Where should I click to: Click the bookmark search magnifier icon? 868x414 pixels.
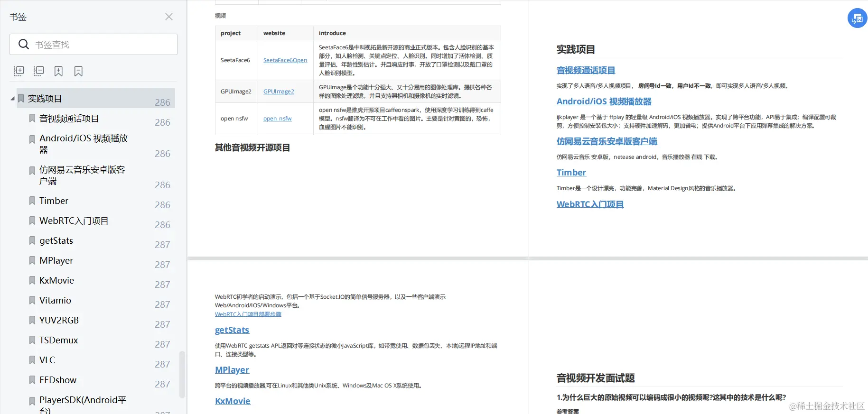click(24, 44)
